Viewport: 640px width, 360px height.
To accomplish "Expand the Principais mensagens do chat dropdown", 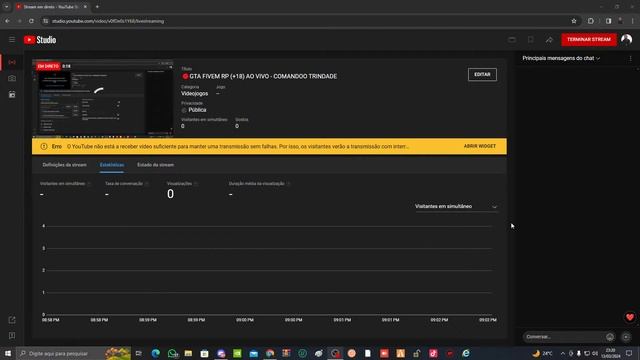I will click(561, 58).
